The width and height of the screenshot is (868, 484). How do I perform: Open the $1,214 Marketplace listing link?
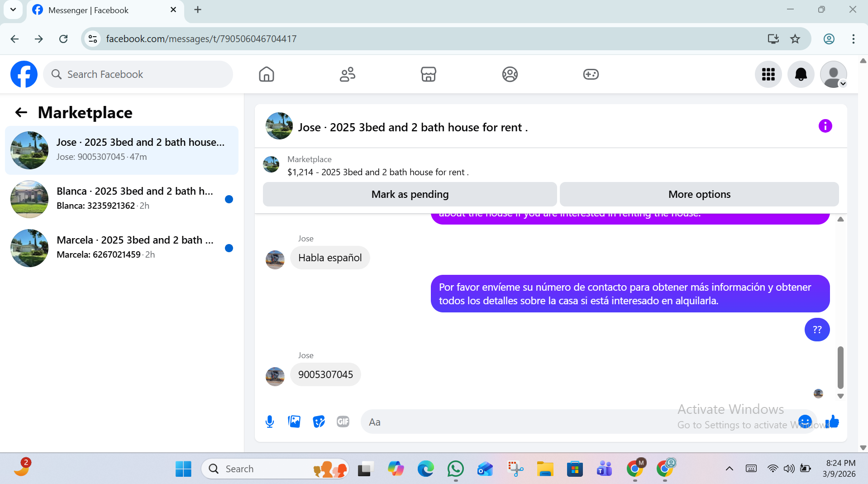[x=378, y=172]
